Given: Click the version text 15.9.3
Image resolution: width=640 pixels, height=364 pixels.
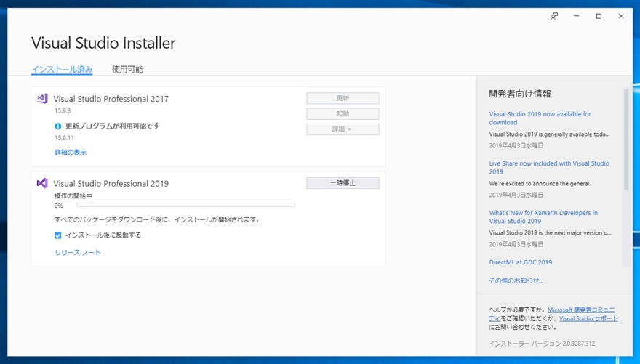Looking at the screenshot, I should point(63,111).
